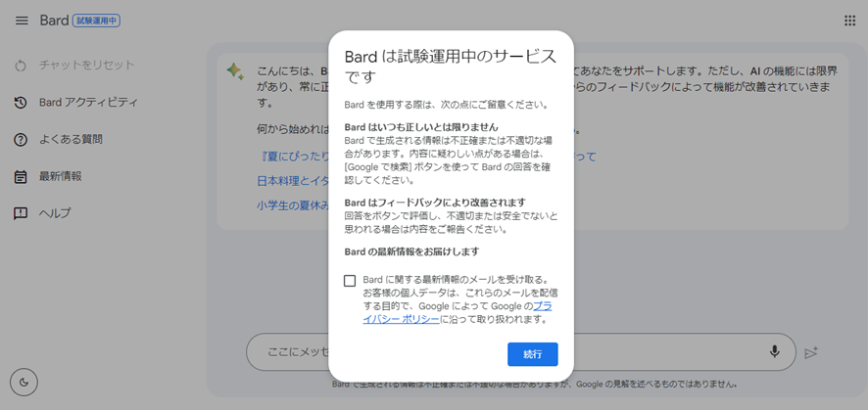Open the Google apps grid
The height and width of the screenshot is (410, 868).
point(849,21)
